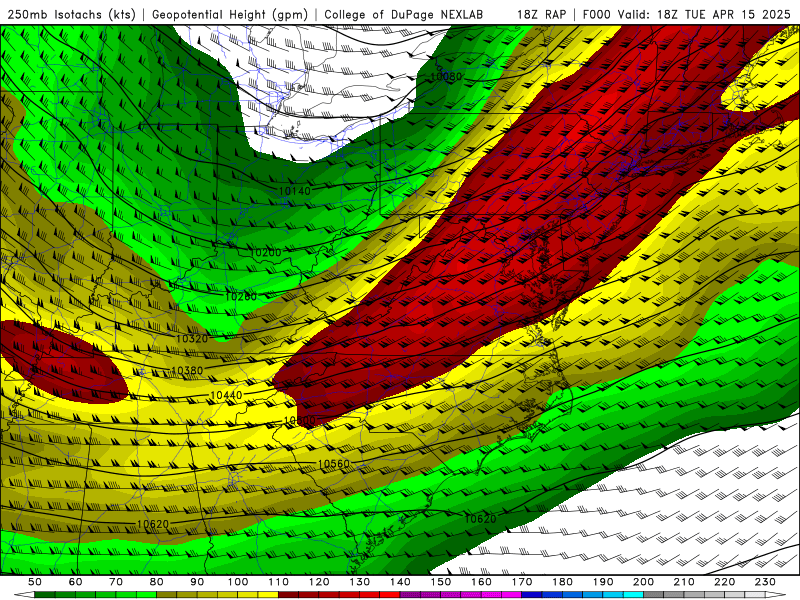Click the 220 value on the color scale

tap(724, 582)
